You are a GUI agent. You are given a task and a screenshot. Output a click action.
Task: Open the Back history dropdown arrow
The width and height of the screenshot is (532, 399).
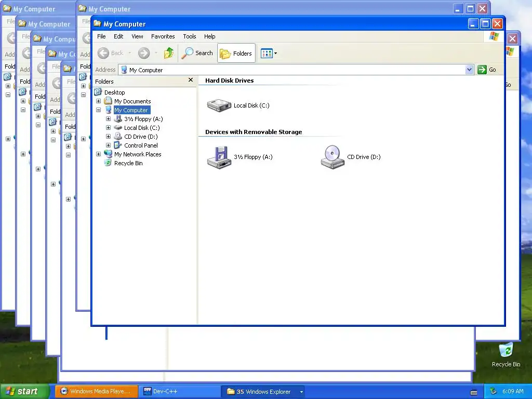pyautogui.click(x=129, y=54)
